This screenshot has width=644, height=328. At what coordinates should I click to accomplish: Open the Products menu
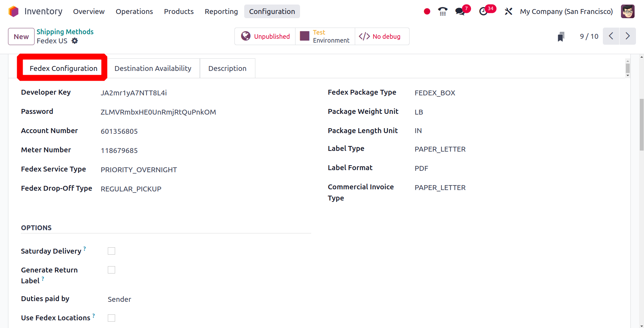tap(179, 12)
